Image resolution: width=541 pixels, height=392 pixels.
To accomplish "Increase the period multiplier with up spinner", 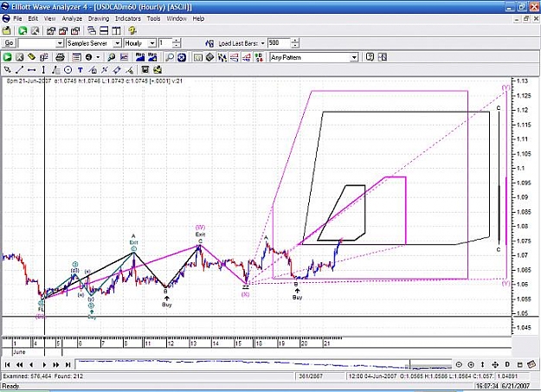I will [177, 41].
